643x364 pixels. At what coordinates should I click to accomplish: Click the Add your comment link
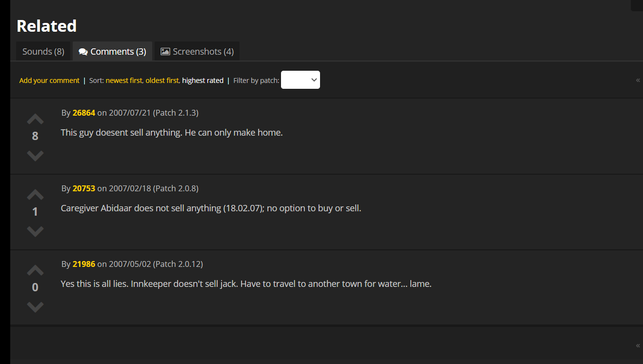[x=49, y=81]
